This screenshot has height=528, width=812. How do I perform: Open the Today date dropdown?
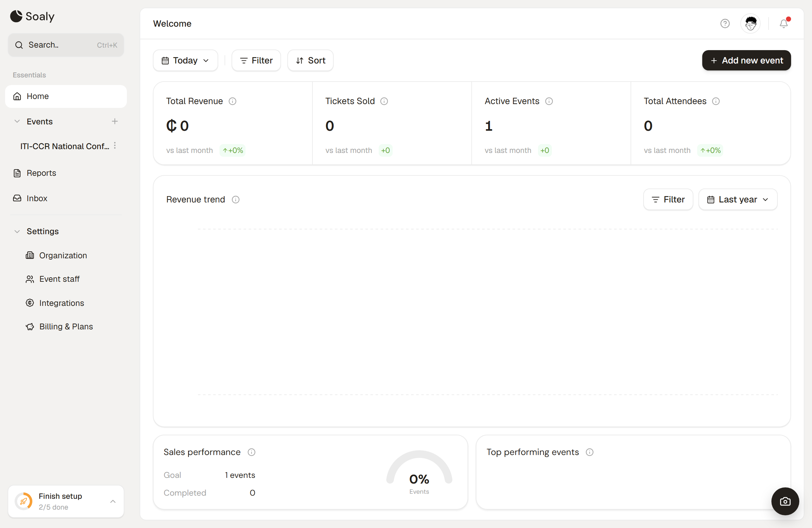pyautogui.click(x=186, y=60)
